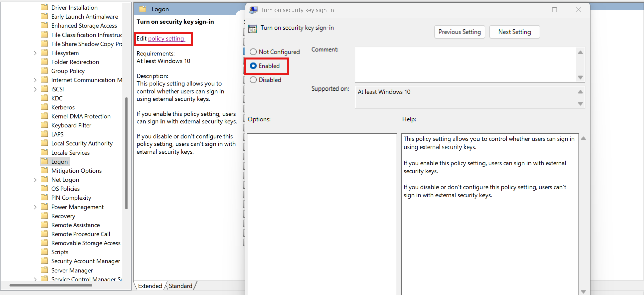Click the policy icon beside the dialog setting name
Image resolution: width=644 pixels, height=295 pixels.
[252, 28]
